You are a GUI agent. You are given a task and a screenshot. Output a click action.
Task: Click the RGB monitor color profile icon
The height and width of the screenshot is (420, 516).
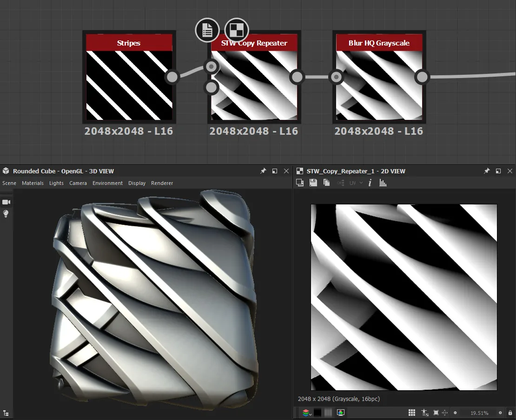pyautogui.click(x=341, y=413)
